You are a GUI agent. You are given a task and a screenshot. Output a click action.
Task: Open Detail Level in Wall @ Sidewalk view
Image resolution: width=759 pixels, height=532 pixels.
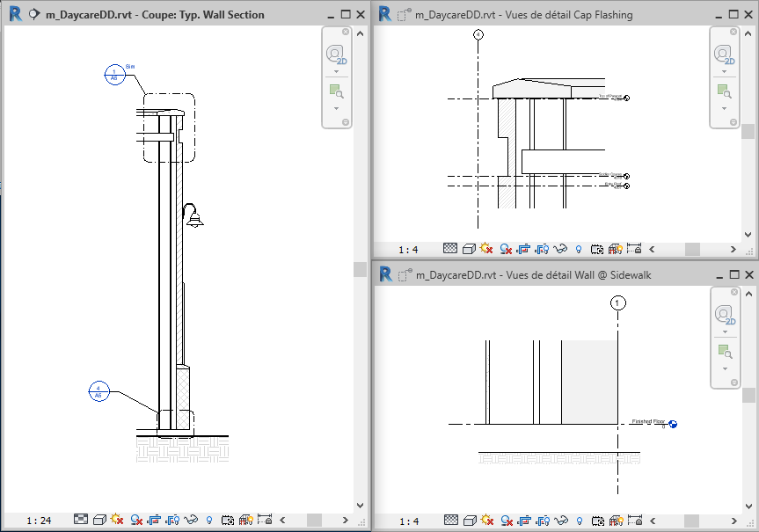(x=451, y=520)
